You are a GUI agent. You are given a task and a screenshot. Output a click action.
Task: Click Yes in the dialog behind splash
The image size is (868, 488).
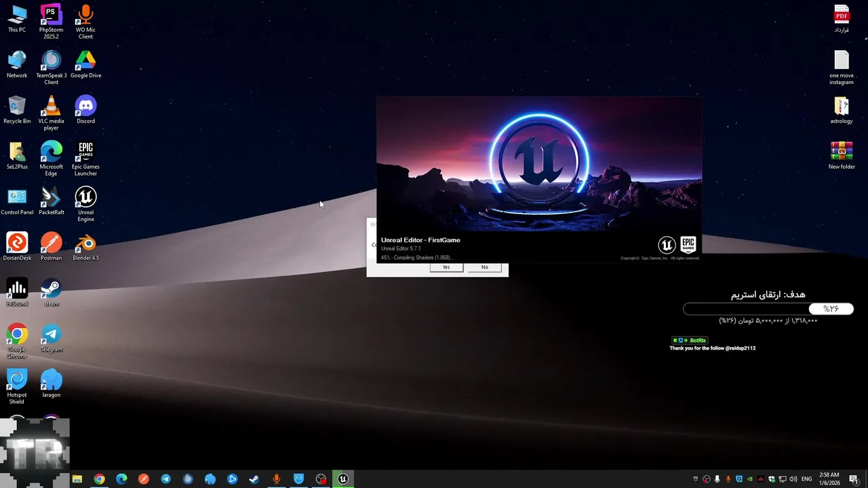tap(446, 267)
